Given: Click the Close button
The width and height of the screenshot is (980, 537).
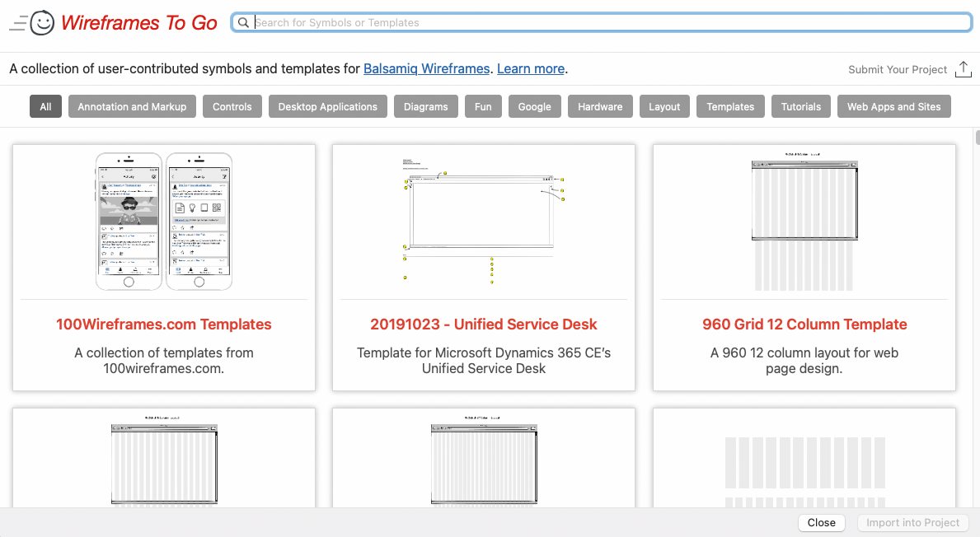Looking at the screenshot, I should [x=821, y=523].
